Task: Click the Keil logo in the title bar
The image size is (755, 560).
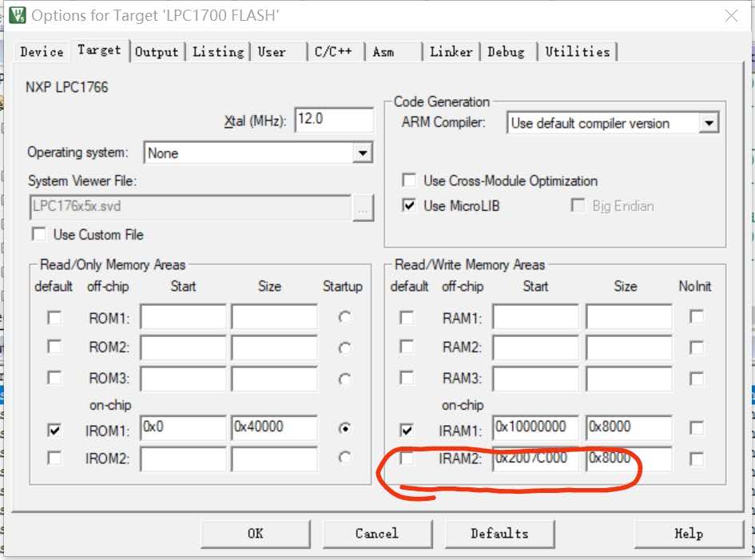Action: coord(16,14)
